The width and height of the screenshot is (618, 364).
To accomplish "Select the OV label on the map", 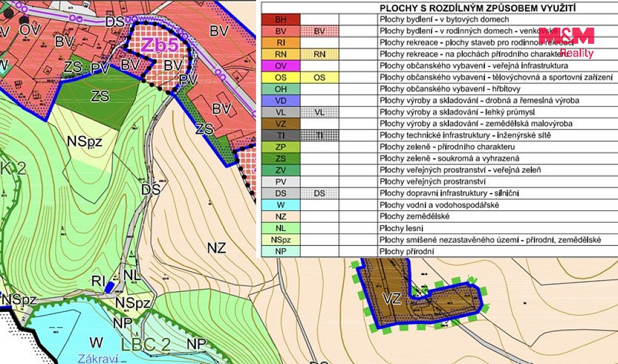I will pyautogui.click(x=30, y=30).
